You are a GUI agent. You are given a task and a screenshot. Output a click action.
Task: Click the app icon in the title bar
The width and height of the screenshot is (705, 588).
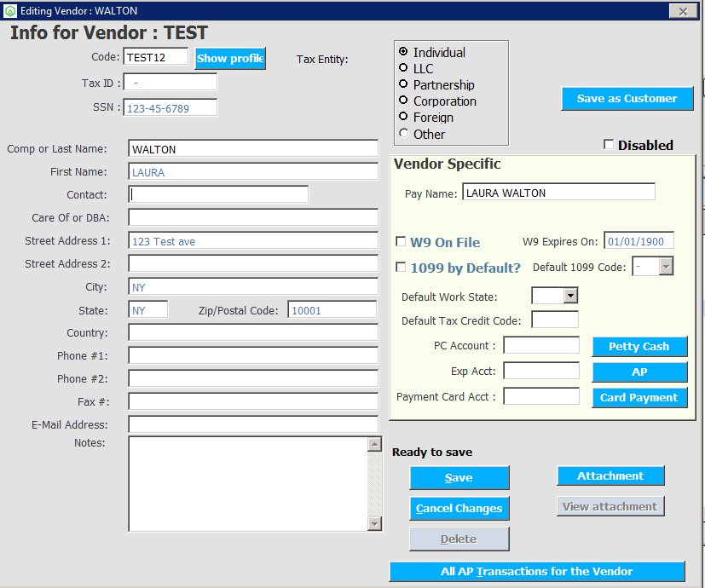[x=10, y=11]
